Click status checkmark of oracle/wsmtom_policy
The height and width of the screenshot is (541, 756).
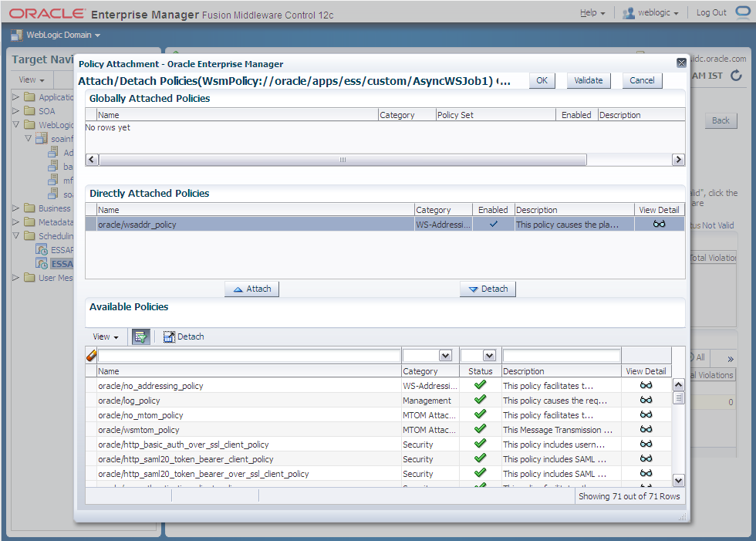coord(480,428)
